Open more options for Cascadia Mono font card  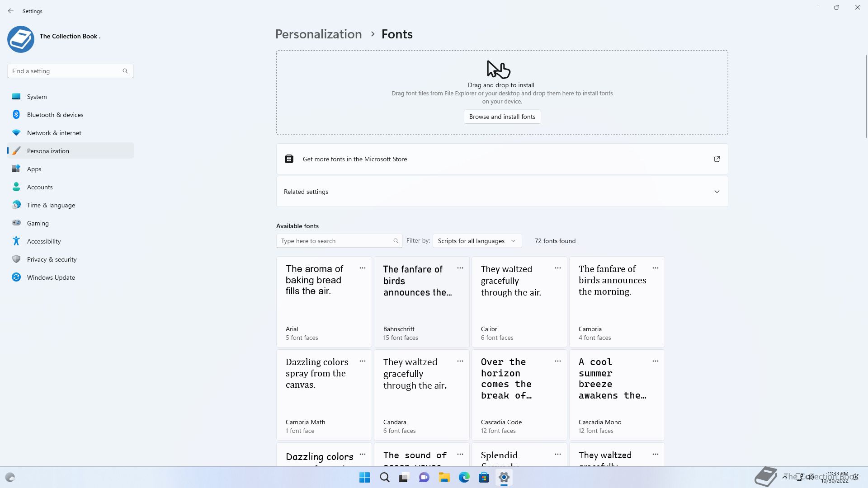pos(656,361)
